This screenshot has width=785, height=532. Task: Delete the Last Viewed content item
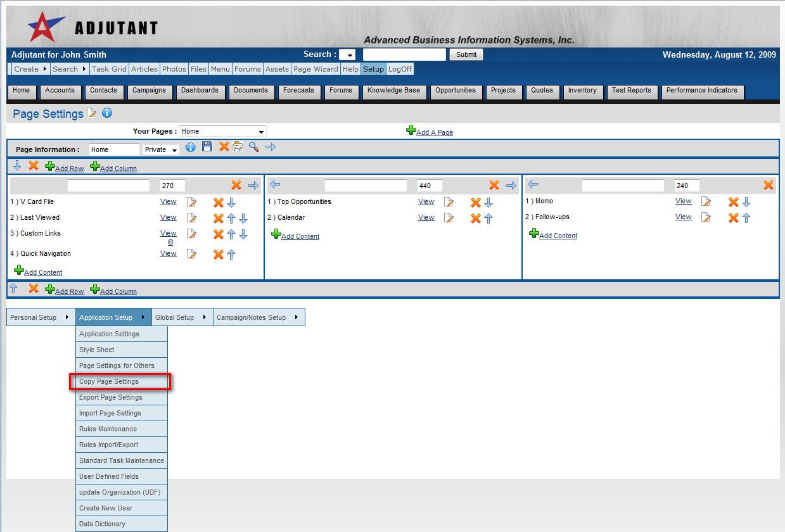pyautogui.click(x=218, y=218)
